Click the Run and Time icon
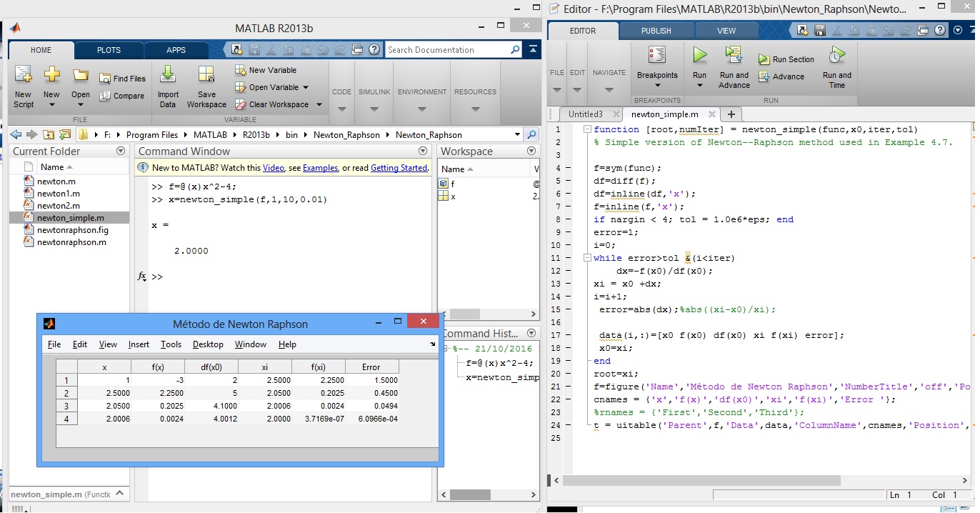The width and height of the screenshot is (980, 513). click(x=837, y=56)
